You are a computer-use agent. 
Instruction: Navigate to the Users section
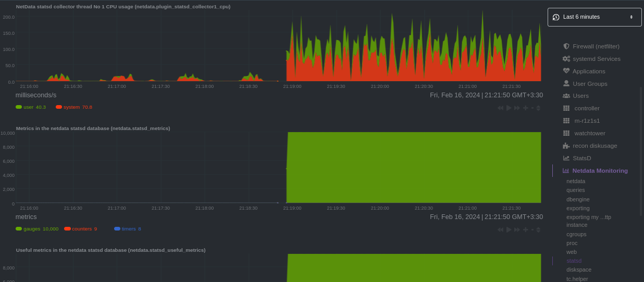tap(580, 96)
